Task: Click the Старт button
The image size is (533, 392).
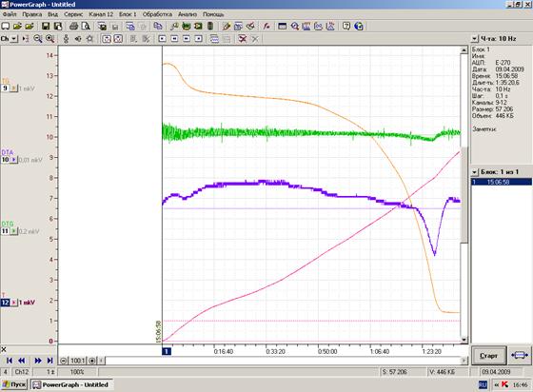Action: (x=489, y=356)
